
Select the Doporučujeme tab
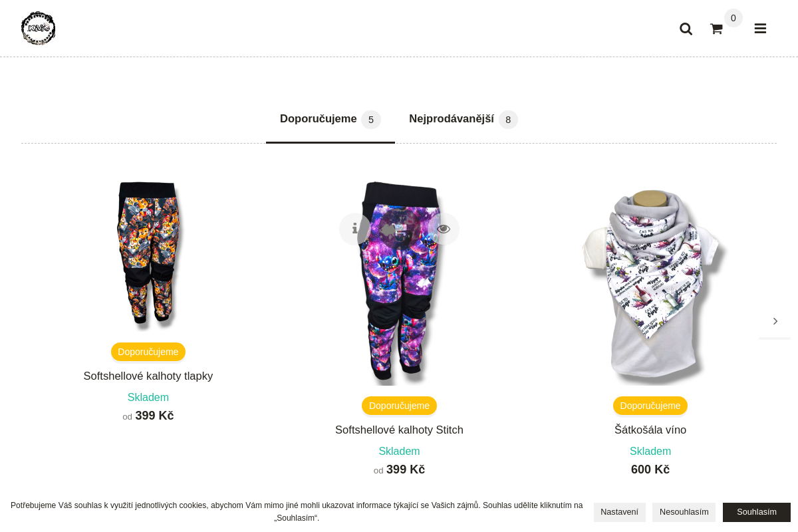click(331, 119)
